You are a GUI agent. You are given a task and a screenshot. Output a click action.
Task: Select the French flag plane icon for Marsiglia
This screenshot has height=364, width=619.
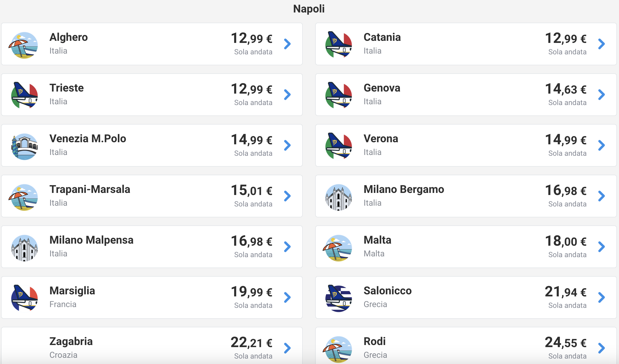24,298
